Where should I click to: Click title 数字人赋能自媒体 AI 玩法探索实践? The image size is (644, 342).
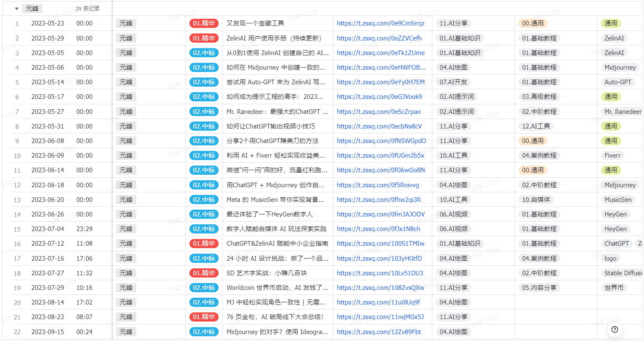click(276, 229)
